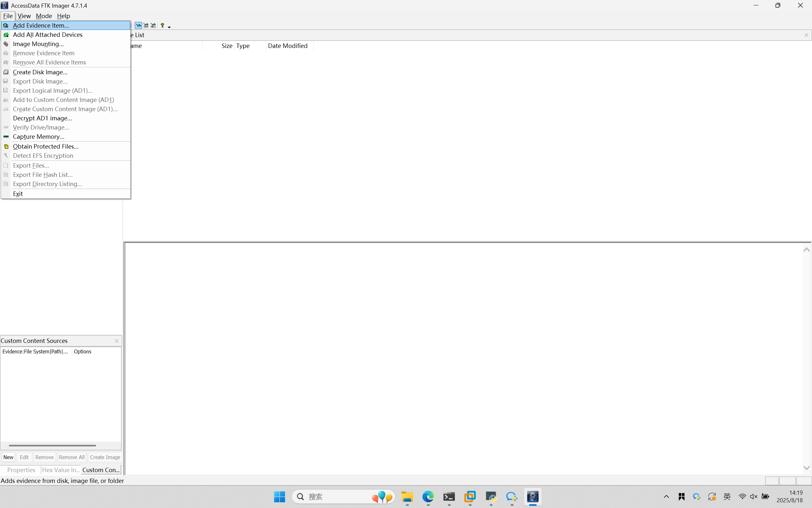Choose Exit in File menu
This screenshot has width=812, height=508.
66,194
